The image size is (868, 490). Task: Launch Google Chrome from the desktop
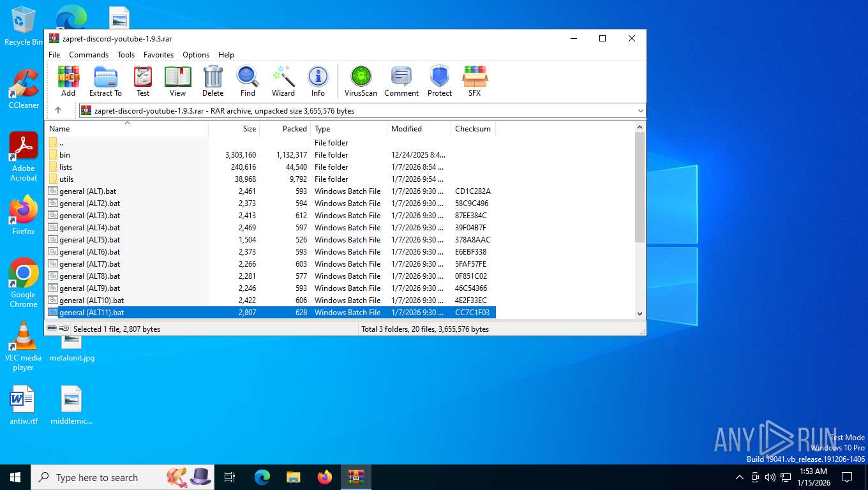(x=24, y=283)
